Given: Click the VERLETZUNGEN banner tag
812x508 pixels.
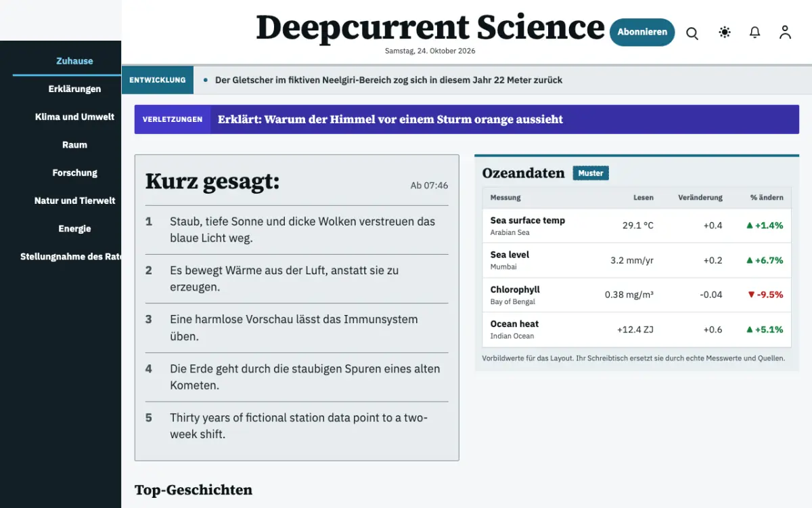Looking at the screenshot, I should coord(173,119).
